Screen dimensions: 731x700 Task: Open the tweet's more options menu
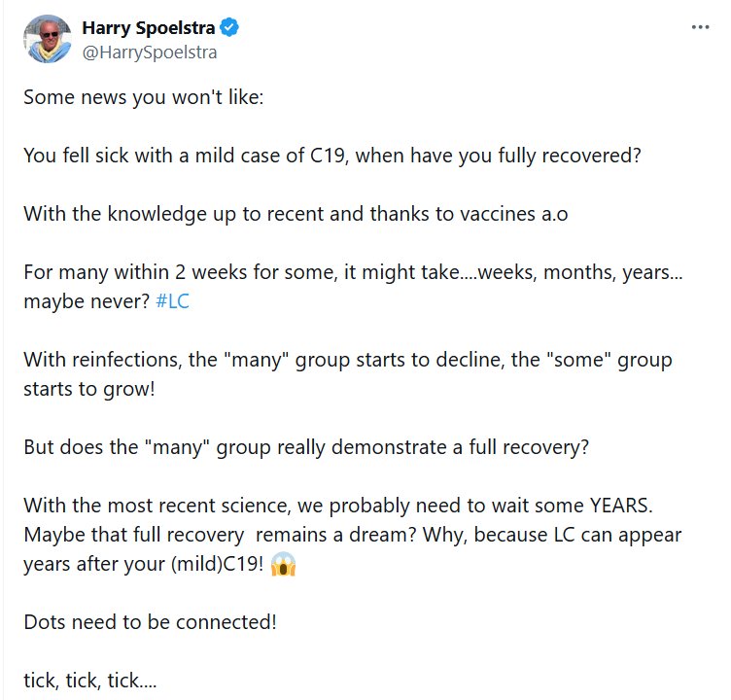pyautogui.click(x=700, y=27)
